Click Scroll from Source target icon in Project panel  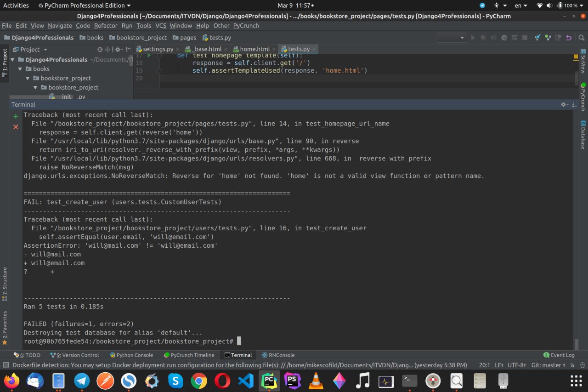tap(100, 50)
